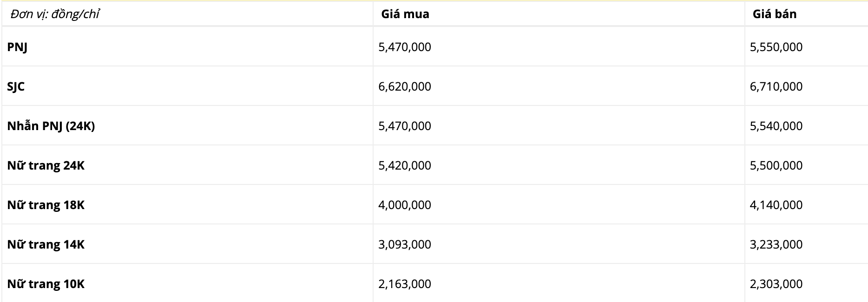The width and height of the screenshot is (868, 302).
Task: Click SJC selling price 6,710,000
Action: pos(776,86)
